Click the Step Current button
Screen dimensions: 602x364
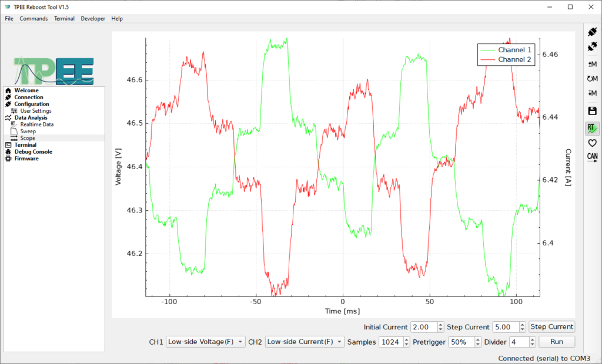tap(551, 327)
